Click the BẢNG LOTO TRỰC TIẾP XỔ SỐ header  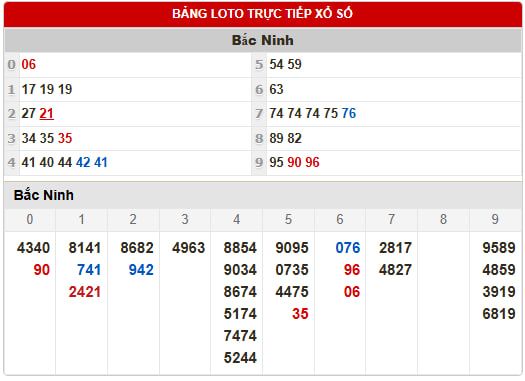pos(262,14)
